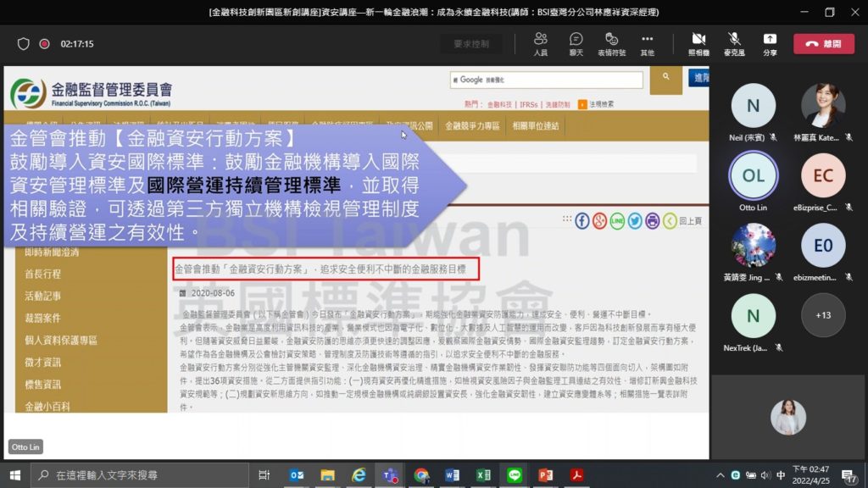Click the Google search field on FSC page
The image size is (868, 488).
(547, 80)
